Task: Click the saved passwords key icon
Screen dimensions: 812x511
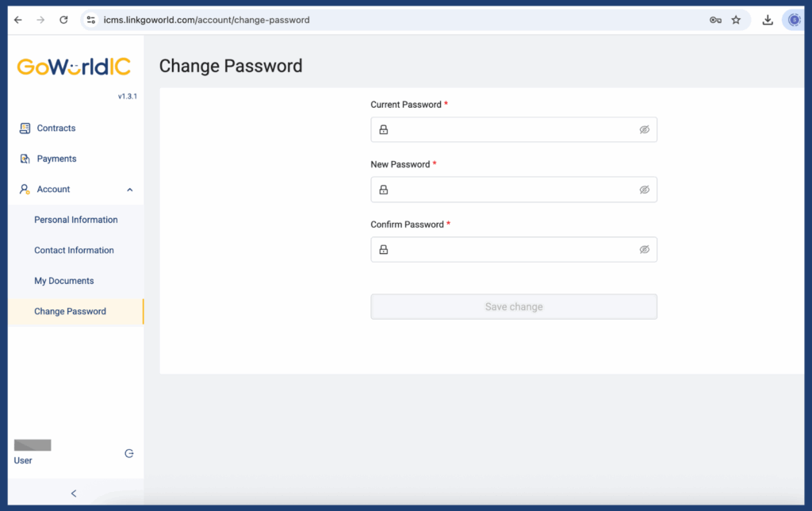Action: click(x=715, y=20)
